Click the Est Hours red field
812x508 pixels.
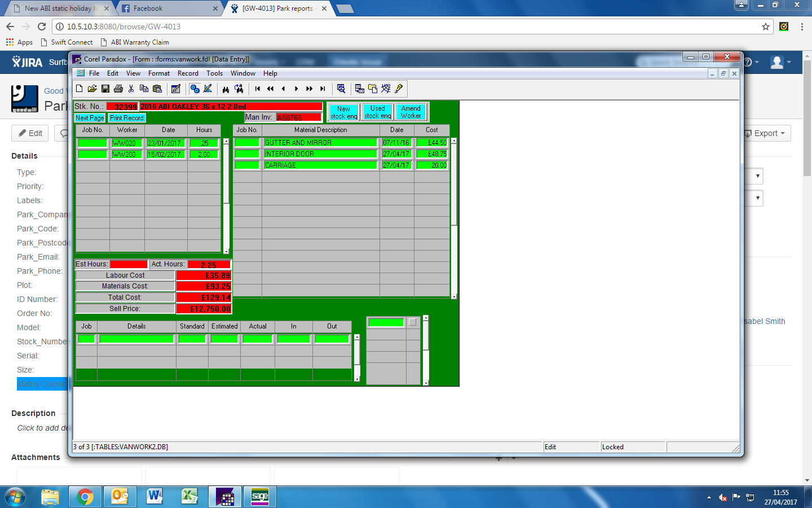click(x=129, y=264)
